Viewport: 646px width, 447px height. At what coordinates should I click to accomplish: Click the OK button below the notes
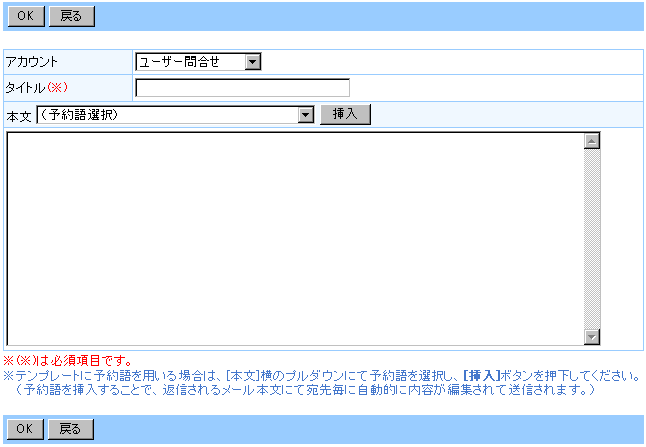point(26,429)
